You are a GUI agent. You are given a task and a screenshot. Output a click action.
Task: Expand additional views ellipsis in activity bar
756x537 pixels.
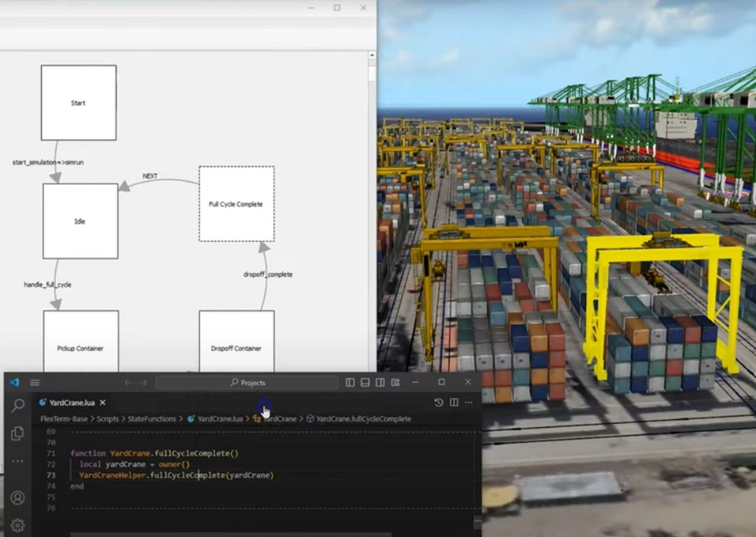pyautogui.click(x=17, y=461)
